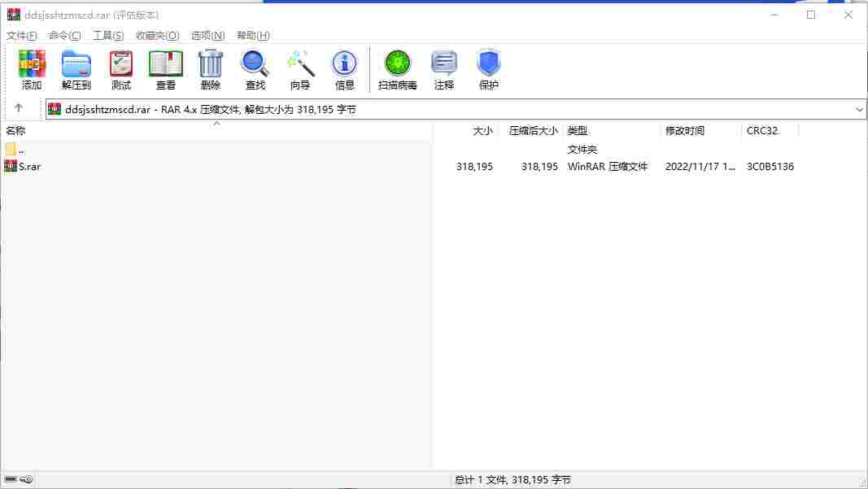
Task: Click the Extract To (解压到) icon
Action: [x=76, y=69]
